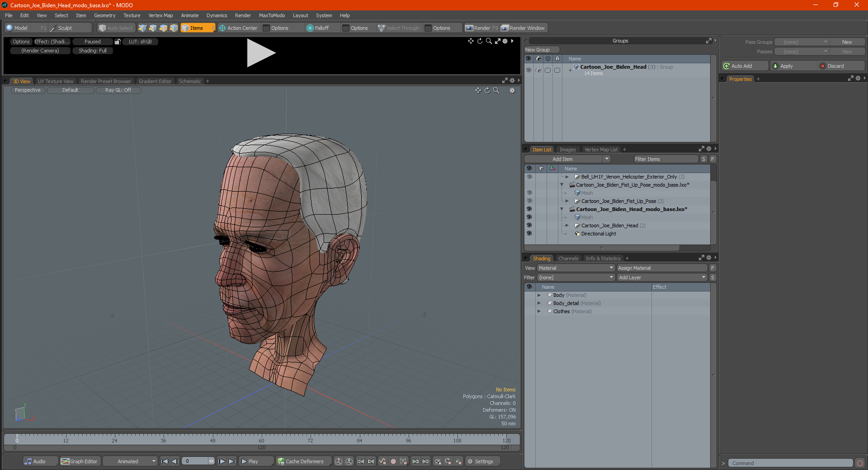Open Falloff menu
Image resolution: width=868 pixels, height=470 pixels.
[x=318, y=28]
